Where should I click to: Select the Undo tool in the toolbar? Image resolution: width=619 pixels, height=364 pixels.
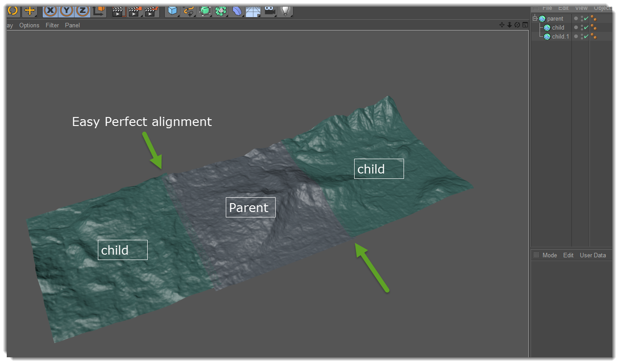12,11
